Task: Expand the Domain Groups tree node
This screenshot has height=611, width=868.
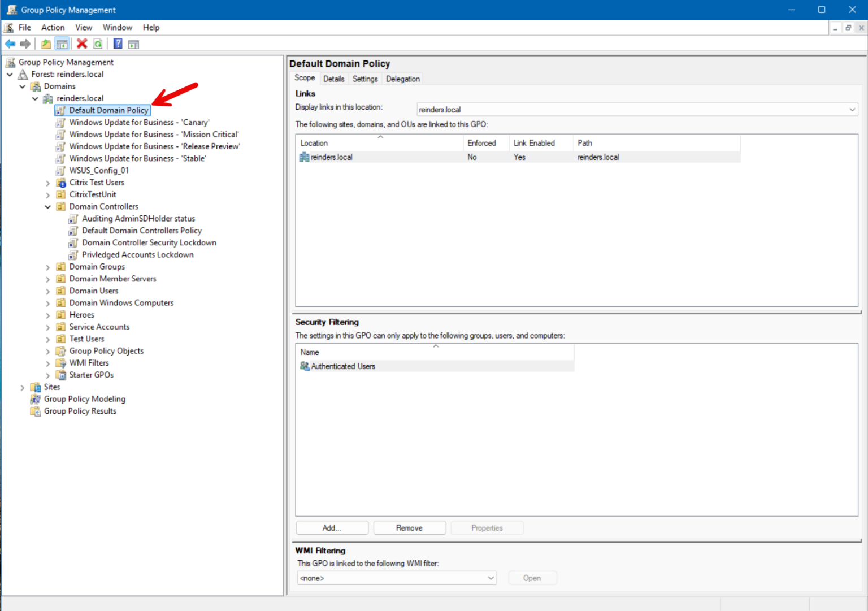Action: tap(47, 266)
